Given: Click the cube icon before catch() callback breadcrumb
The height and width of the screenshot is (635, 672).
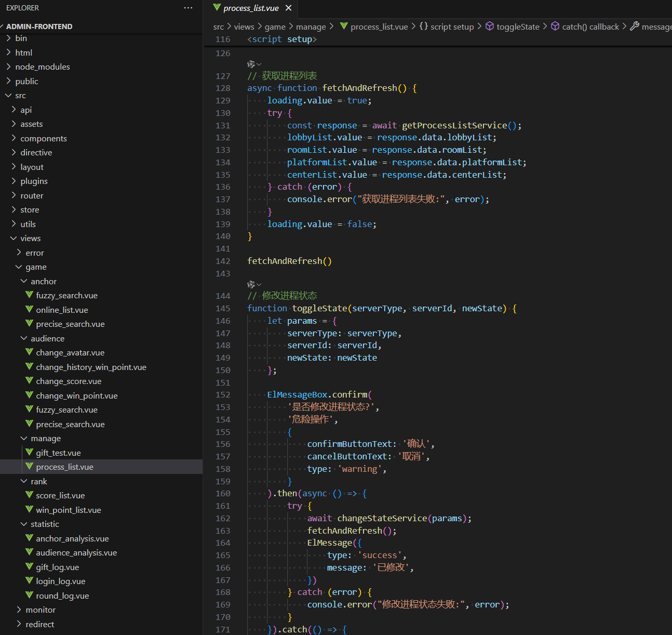Looking at the screenshot, I should [x=555, y=26].
